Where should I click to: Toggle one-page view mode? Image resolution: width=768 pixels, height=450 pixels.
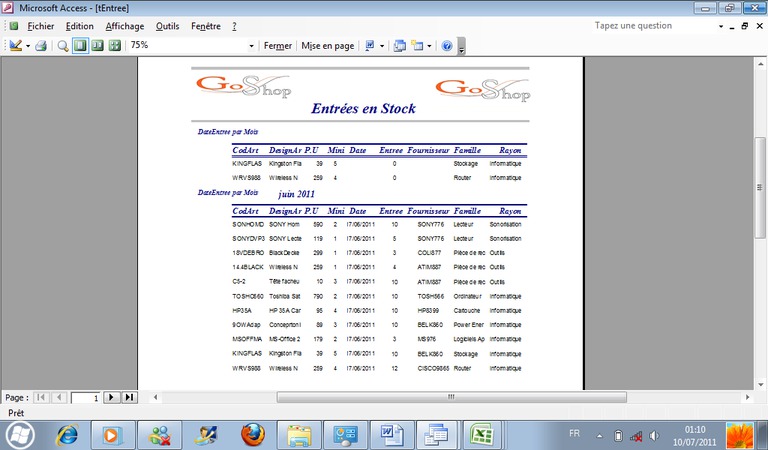pos(80,46)
